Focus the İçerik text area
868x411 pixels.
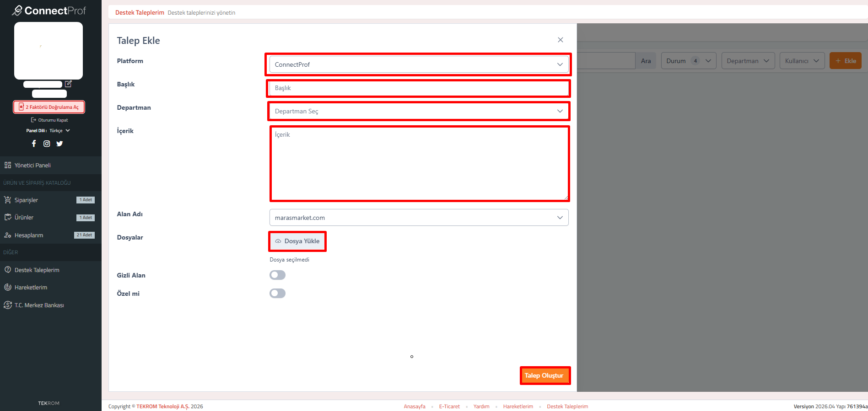(x=418, y=164)
